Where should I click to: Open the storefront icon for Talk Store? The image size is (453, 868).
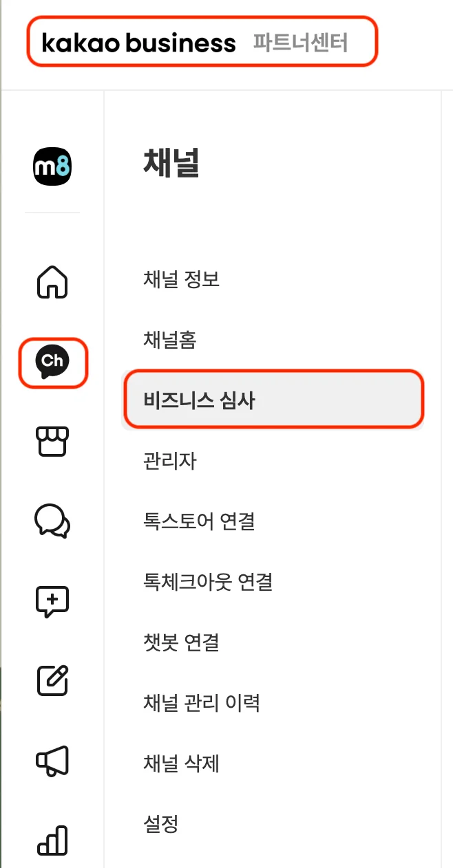pyautogui.click(x=52, y=442)
